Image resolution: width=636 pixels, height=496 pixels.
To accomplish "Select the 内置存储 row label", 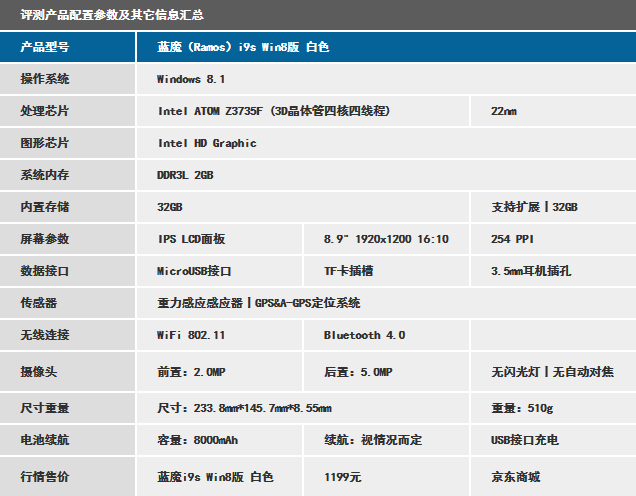I will click(x=67, y=207).
